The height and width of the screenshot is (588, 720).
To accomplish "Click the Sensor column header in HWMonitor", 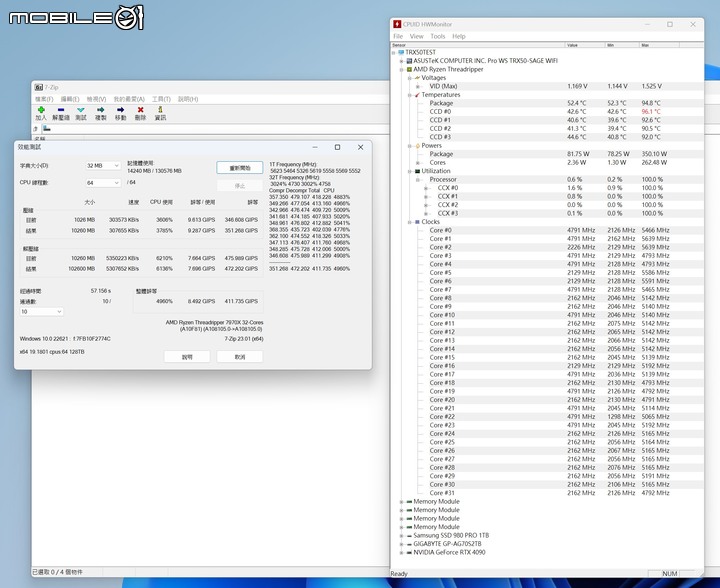I will pos(478,45).
